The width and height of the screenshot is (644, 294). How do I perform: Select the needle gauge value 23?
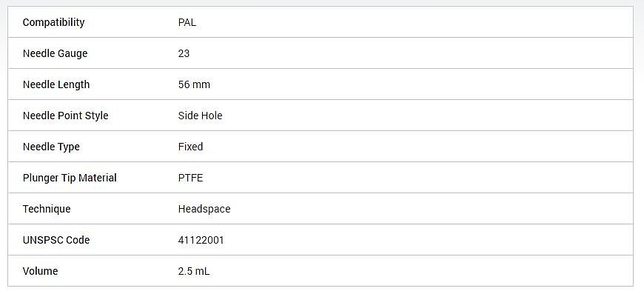pos(184,53)
